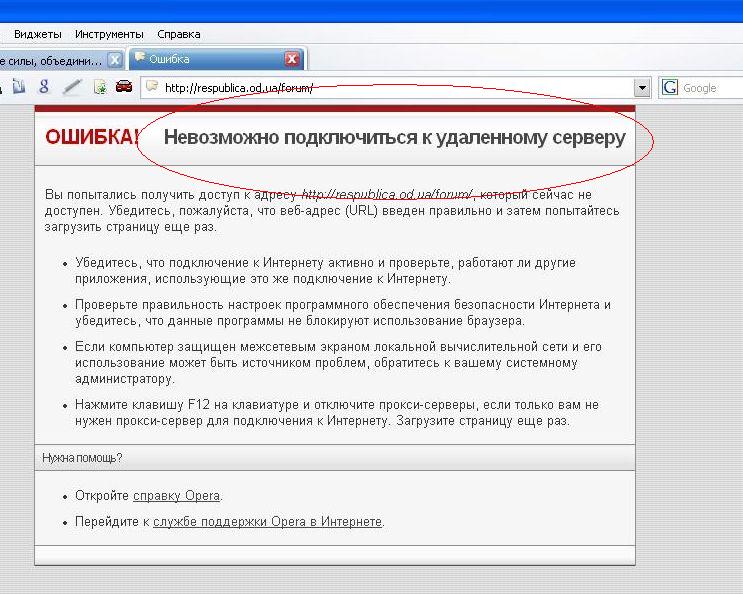Click the stacked pages toolbar icon

(19, 86)
